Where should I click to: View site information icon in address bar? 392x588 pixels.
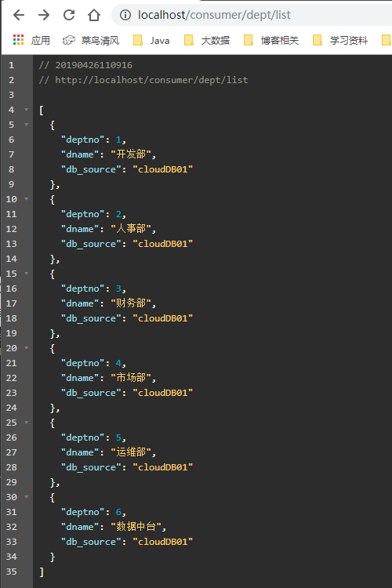coord(125,15)
